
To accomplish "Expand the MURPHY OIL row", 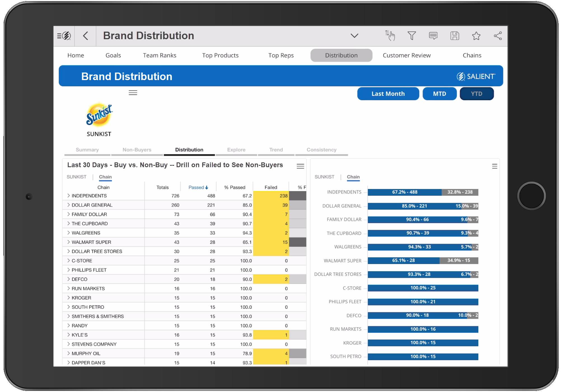I will click(x=68, y=353).
